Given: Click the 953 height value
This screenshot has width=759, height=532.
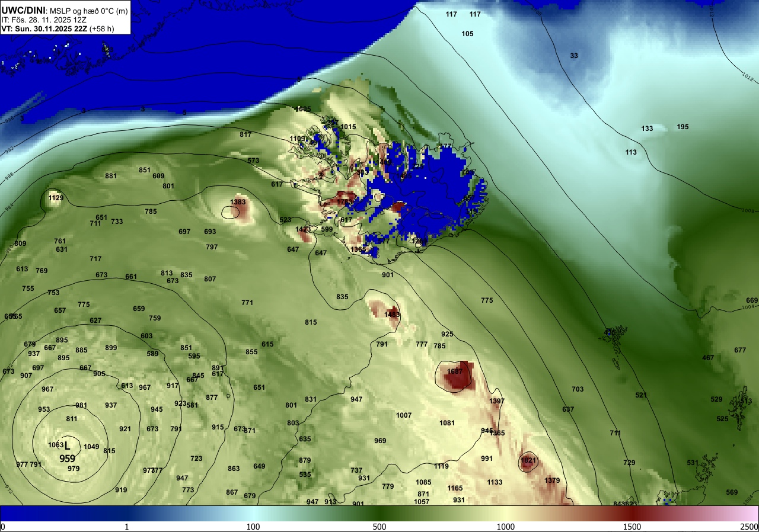Looking at the screenshot, I should pyautogui.click(x=44, y=409).
